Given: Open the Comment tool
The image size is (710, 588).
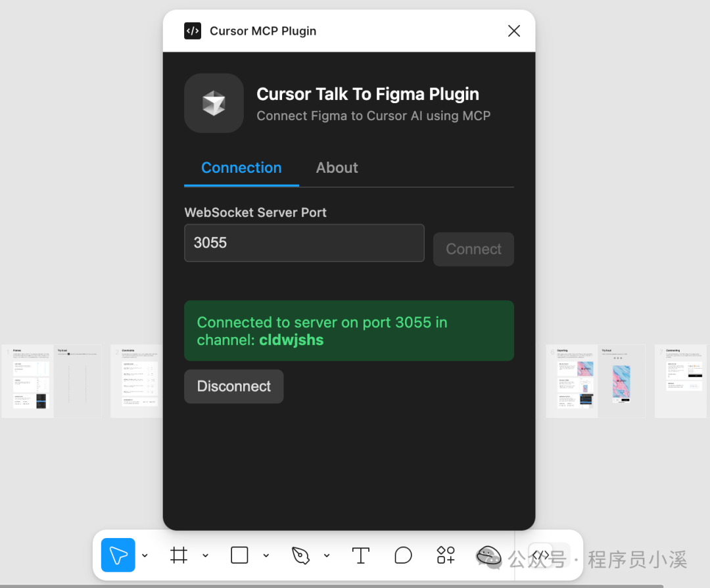Looking at the screenshot, I should coord(403,555).
